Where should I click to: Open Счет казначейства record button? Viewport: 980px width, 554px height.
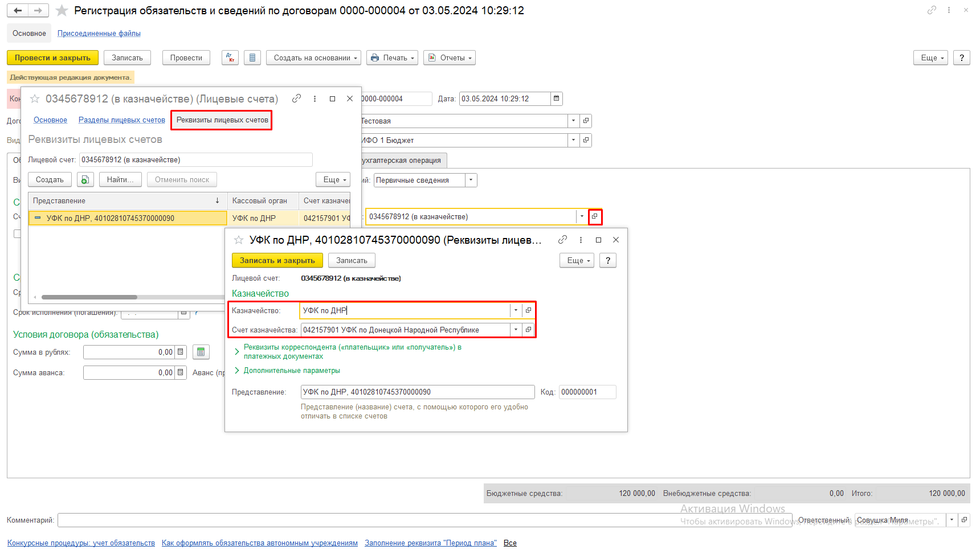coord(528,330)
